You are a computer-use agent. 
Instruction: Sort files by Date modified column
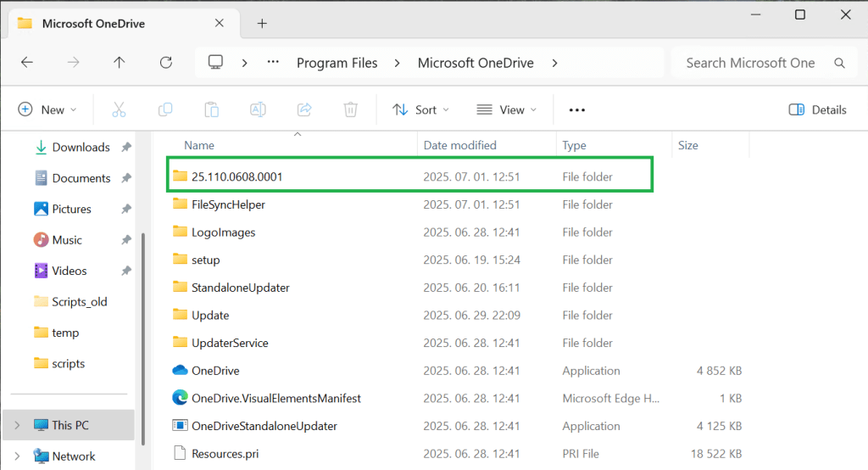click(x=460, y=145)
